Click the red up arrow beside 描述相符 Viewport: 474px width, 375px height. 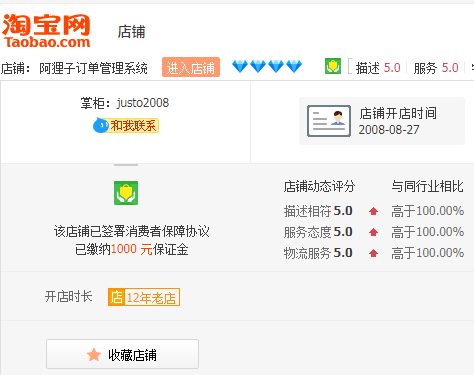pyautogui.click(x=373, y=211)
